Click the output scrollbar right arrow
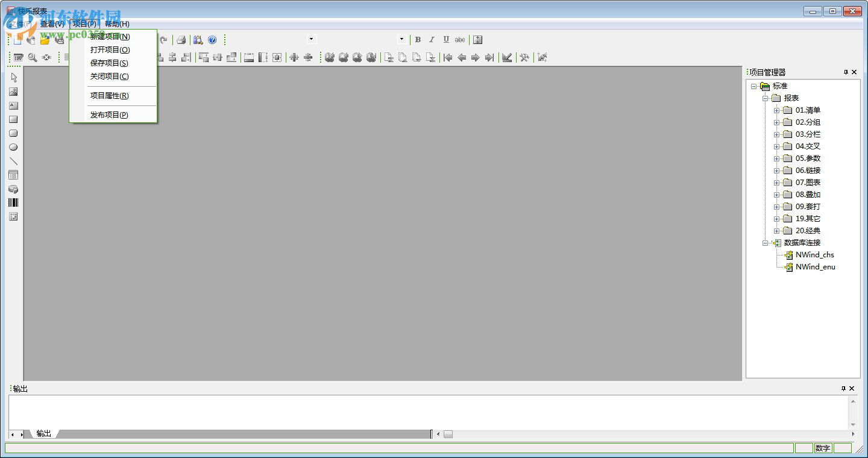Screen dimensions: 868x458 pyautogui.click(x=852, y=434)
